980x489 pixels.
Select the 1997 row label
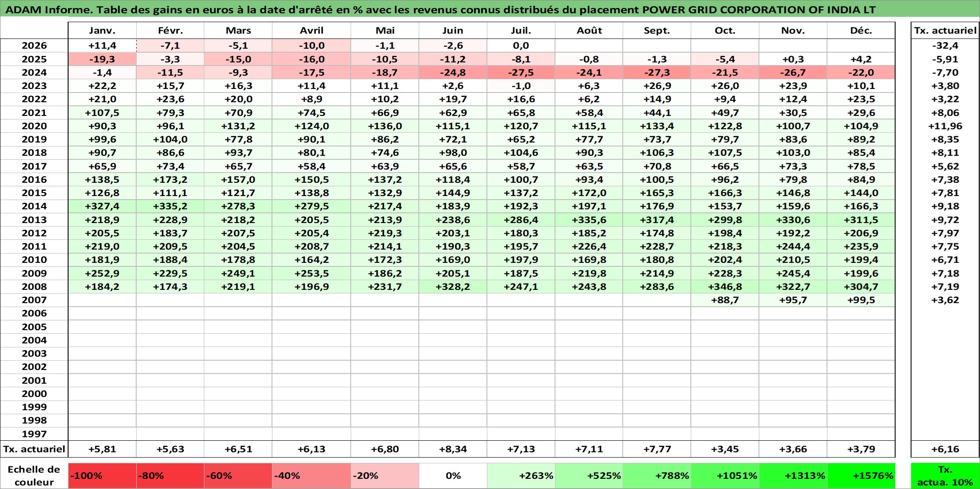pyautogui.click(x=34, y=434)
